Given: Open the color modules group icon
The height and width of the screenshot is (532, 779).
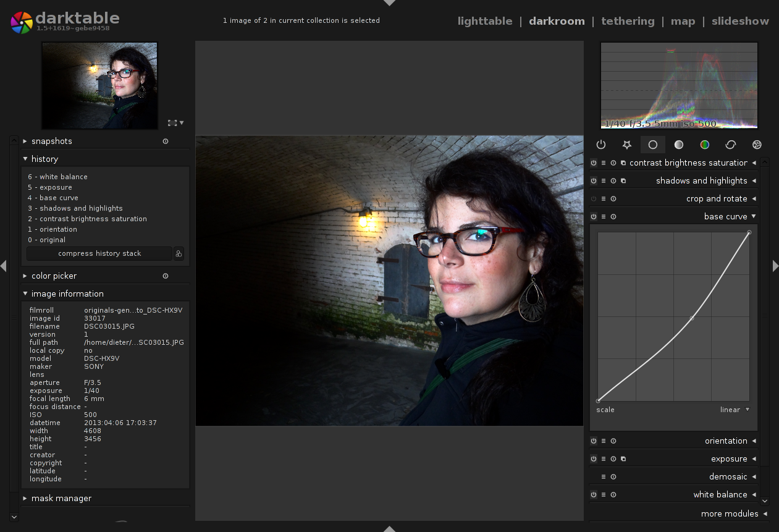Looking at the screenshot, I should coord(704,145).
